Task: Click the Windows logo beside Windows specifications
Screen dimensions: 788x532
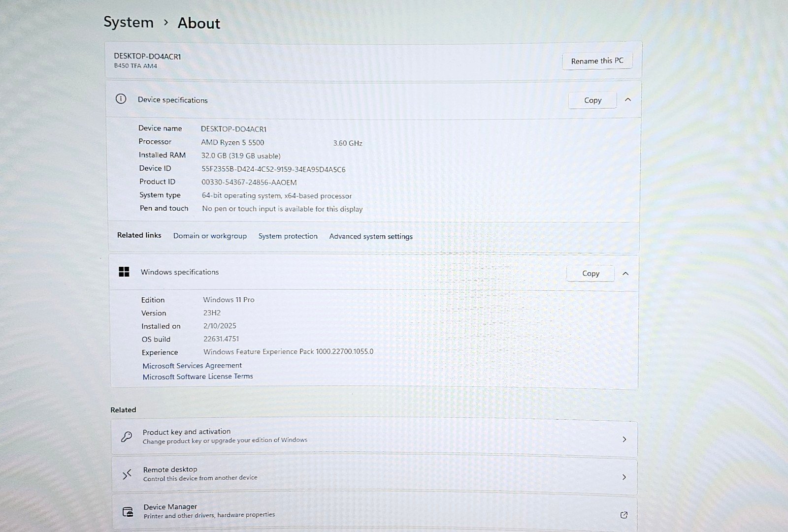Action: click(x=124, y=272)
